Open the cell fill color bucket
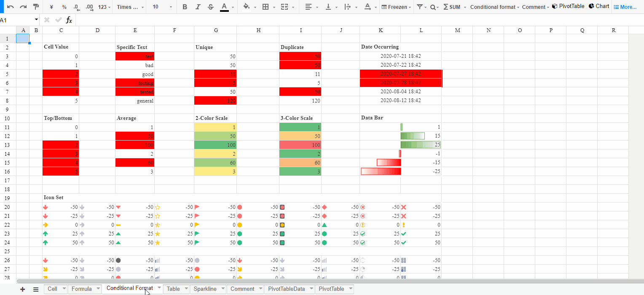 pyautogui.click(x=247, y=7)
